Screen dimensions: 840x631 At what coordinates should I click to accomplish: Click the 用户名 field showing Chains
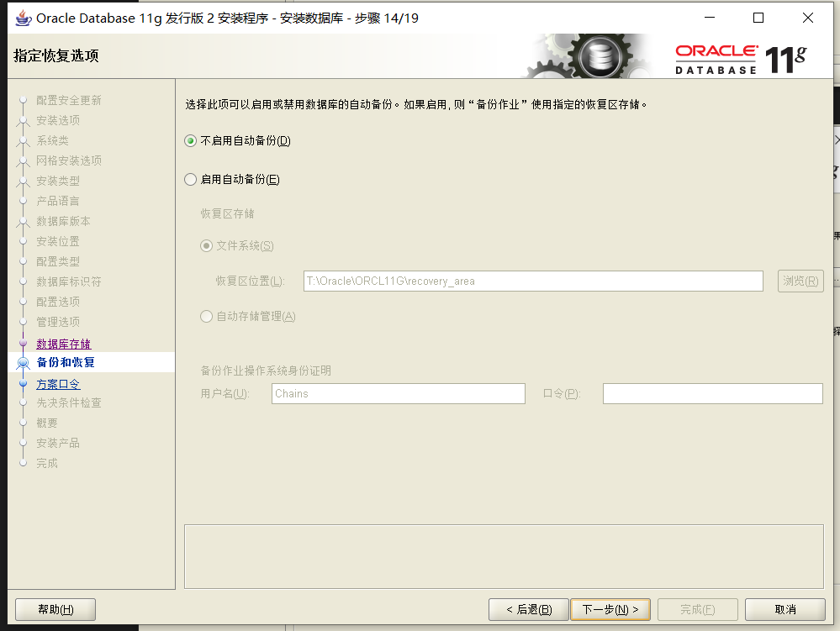398,393
